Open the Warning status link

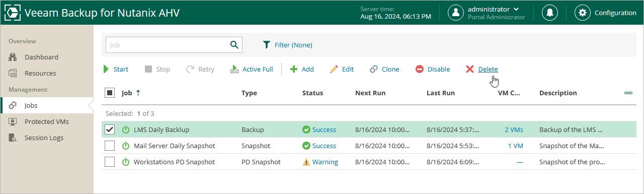(x=325, y=162)
